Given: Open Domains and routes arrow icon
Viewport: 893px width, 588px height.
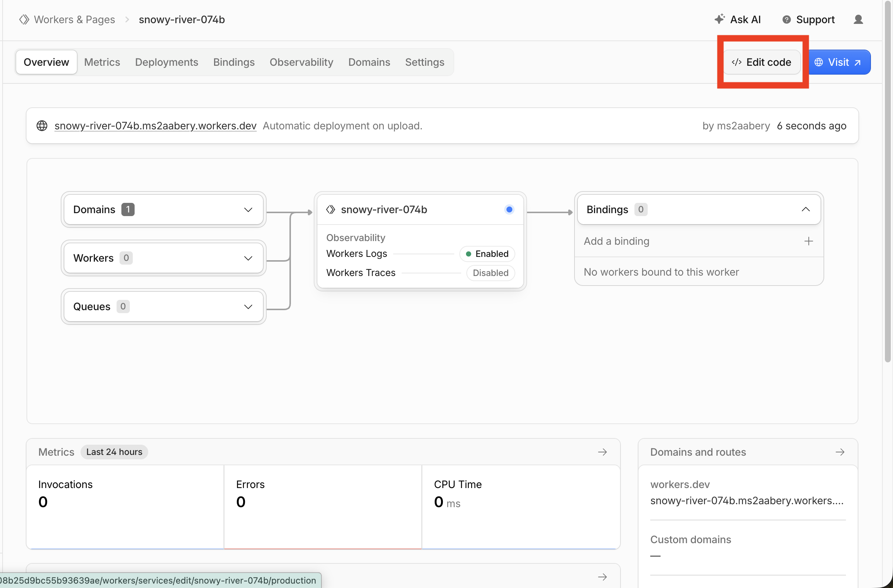Looking at the screenshot, I should click(840, 452).
